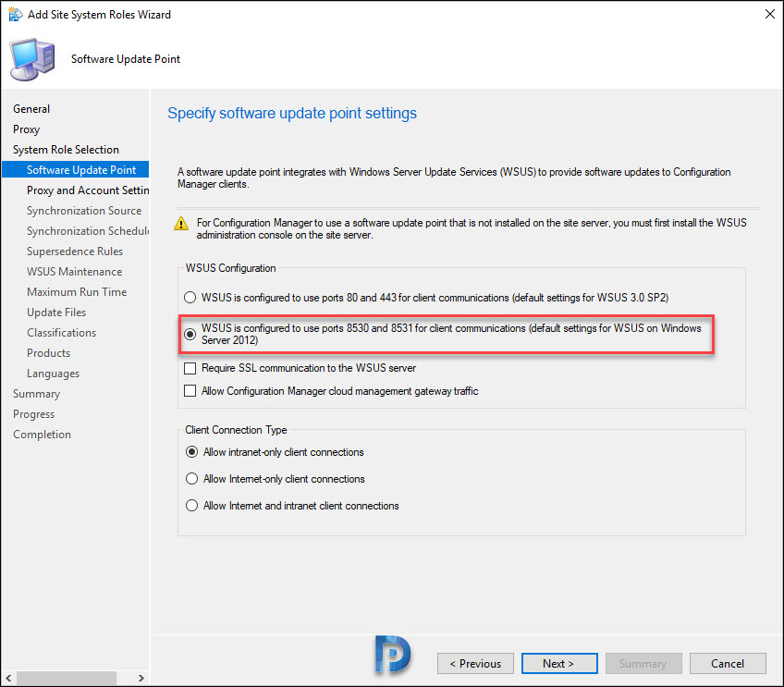
Task: Select WSUS ports 80 and 443 option
Action: [x=190, y=298]
